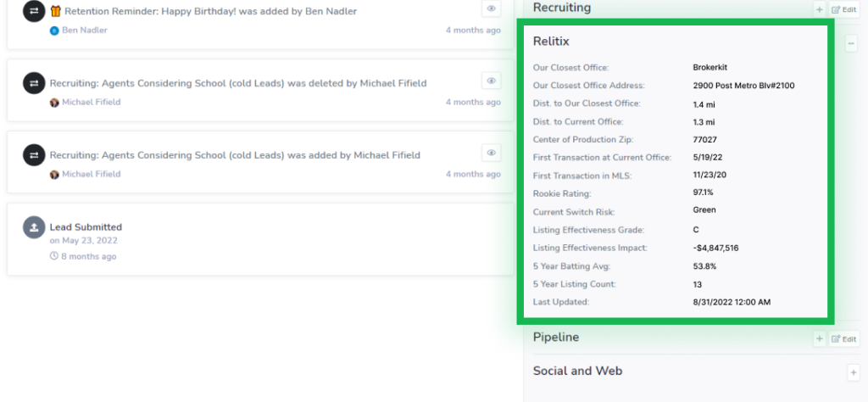Click 8 months ago timestamp

[88, 256]
